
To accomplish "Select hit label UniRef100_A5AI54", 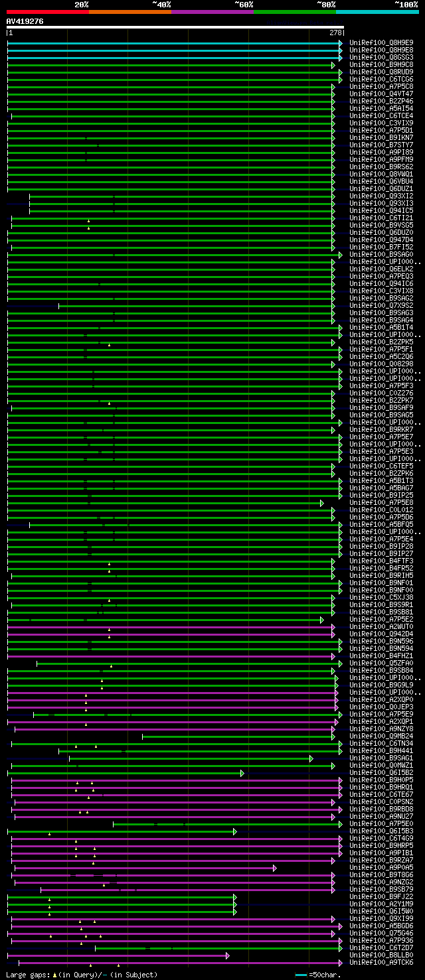I will coord(381,108).
